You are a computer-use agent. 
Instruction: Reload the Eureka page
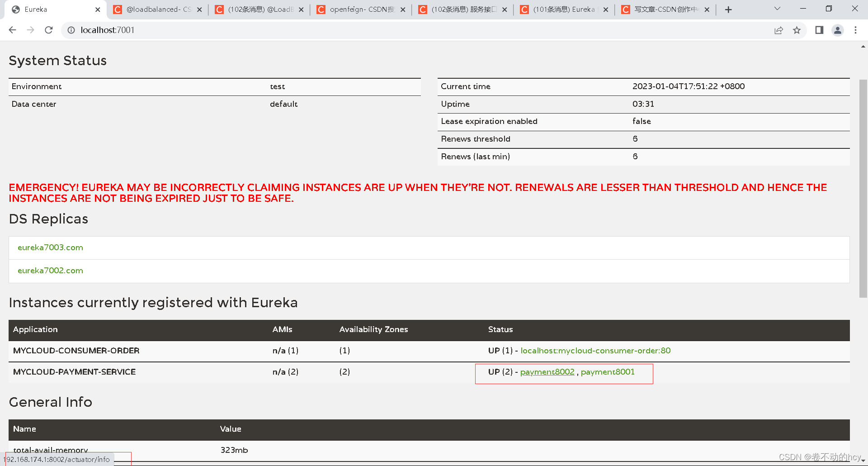(x=48, y=30)
